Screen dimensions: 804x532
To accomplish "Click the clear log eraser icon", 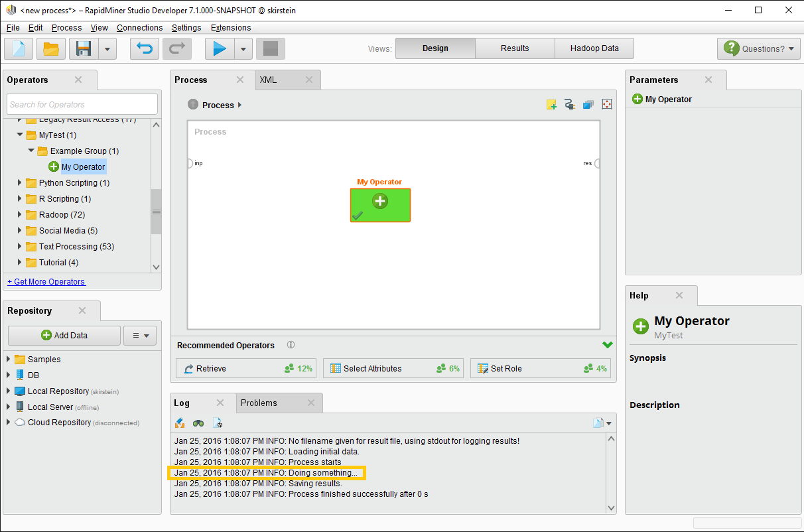I will point(180,423).
